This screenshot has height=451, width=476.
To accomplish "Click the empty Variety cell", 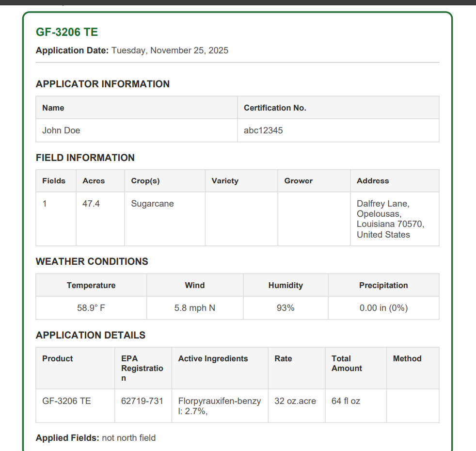I will [241, 219].
